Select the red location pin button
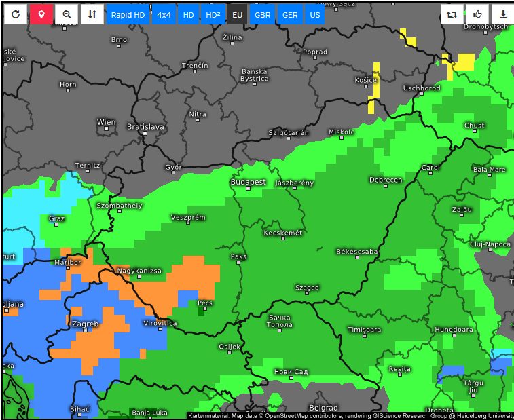The width and height of the screenshot is (514, 420). (x=41, y=14)
